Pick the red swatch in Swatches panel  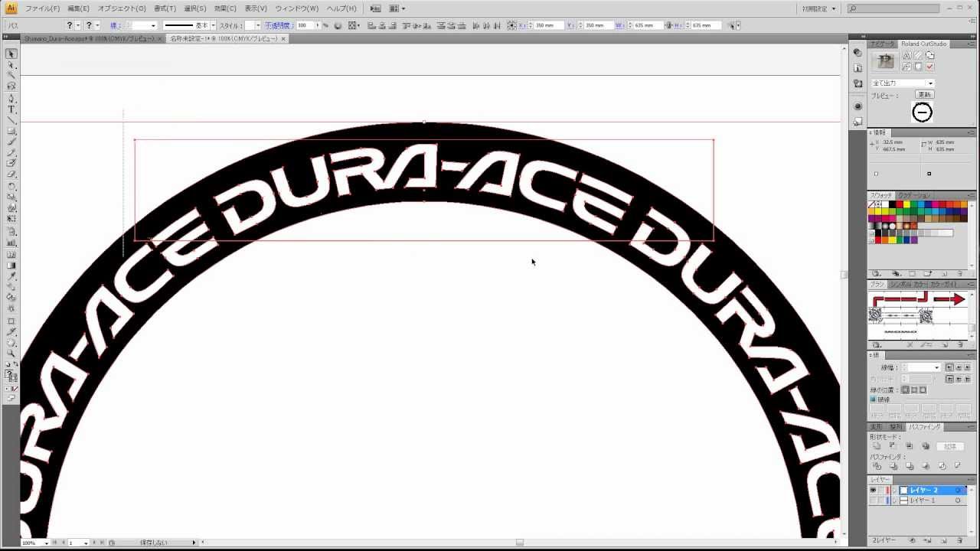900,204
